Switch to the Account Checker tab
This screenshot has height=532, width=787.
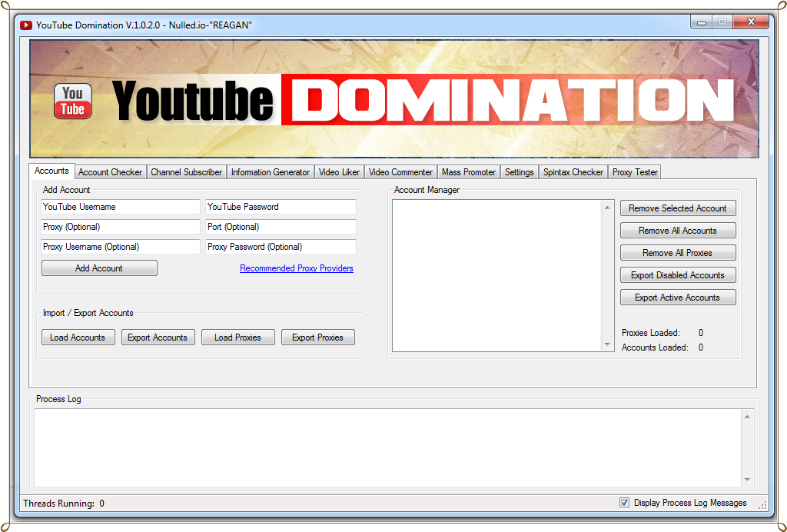coord(110,171)
